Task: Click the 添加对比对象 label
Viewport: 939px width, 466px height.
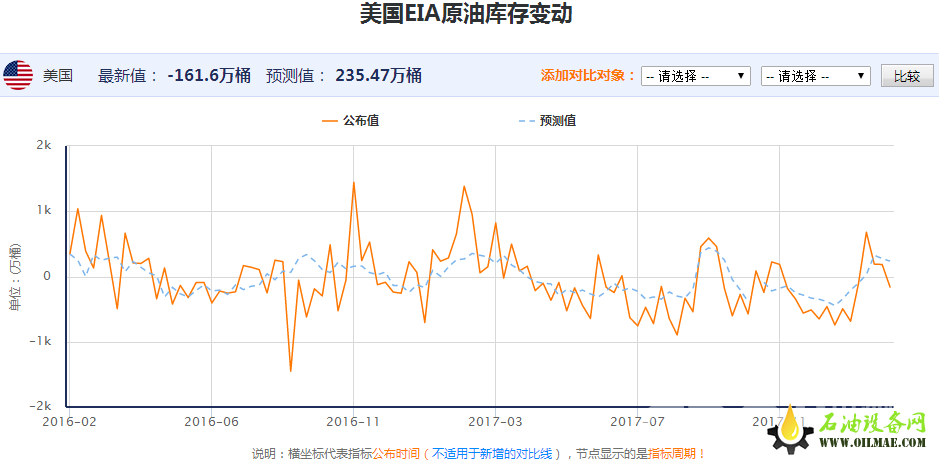Action: [588, 76]
